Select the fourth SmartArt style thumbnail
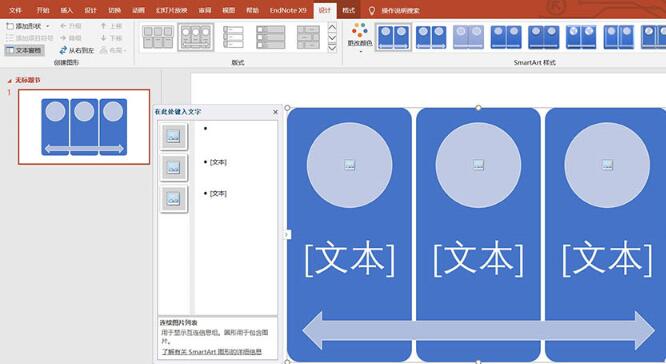This screenshot has width=666, height=364. coord(506,37)
